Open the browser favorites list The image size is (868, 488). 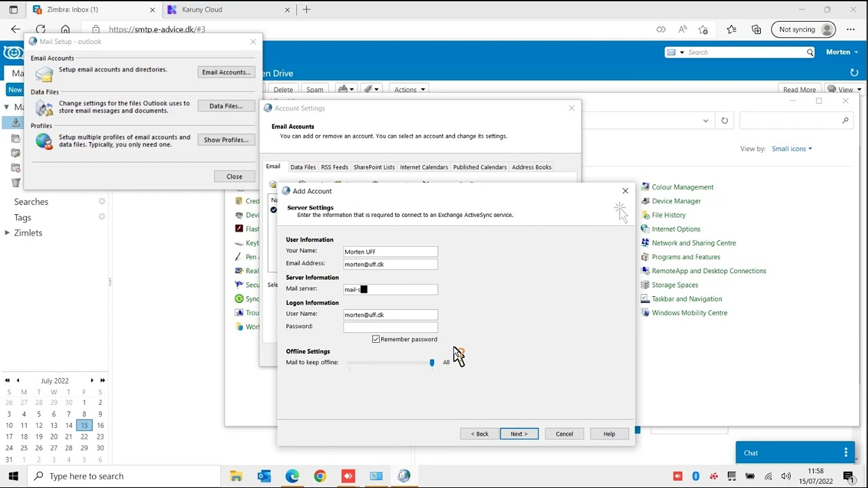point(731,29)
